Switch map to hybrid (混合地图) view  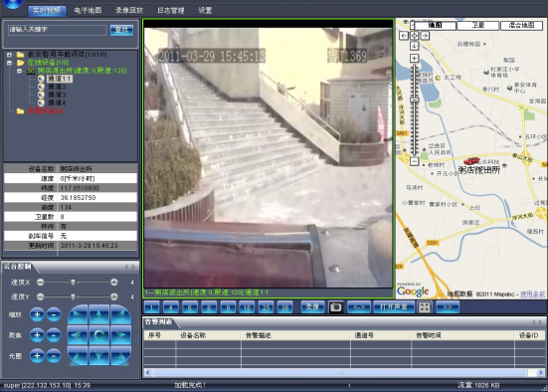coord(521,25)
